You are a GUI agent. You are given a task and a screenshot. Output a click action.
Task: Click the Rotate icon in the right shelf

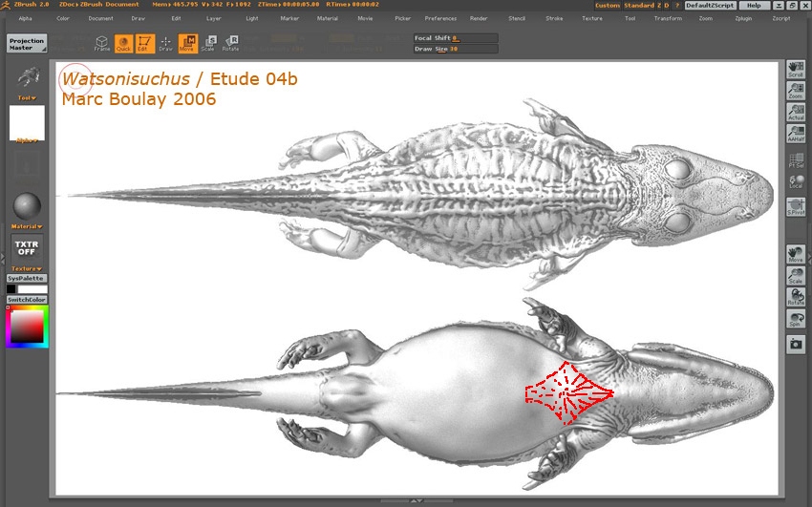(x=796, y=297)
